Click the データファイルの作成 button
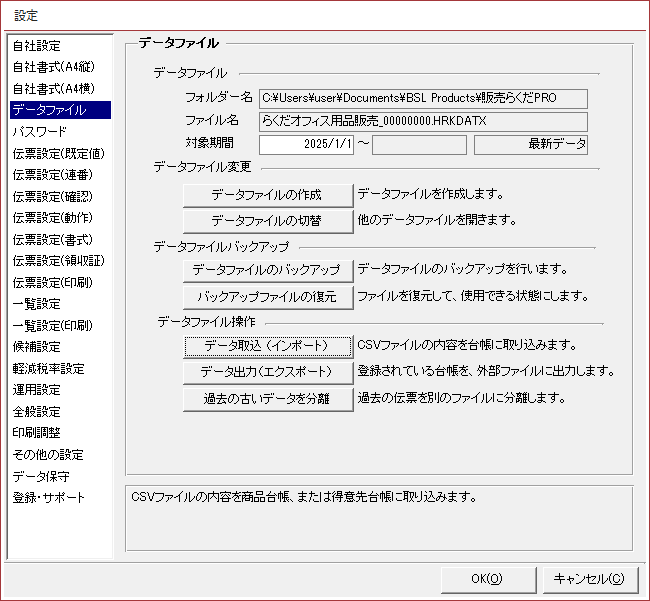650x601 pixels. pyautogui.click(x=267, y=194)
